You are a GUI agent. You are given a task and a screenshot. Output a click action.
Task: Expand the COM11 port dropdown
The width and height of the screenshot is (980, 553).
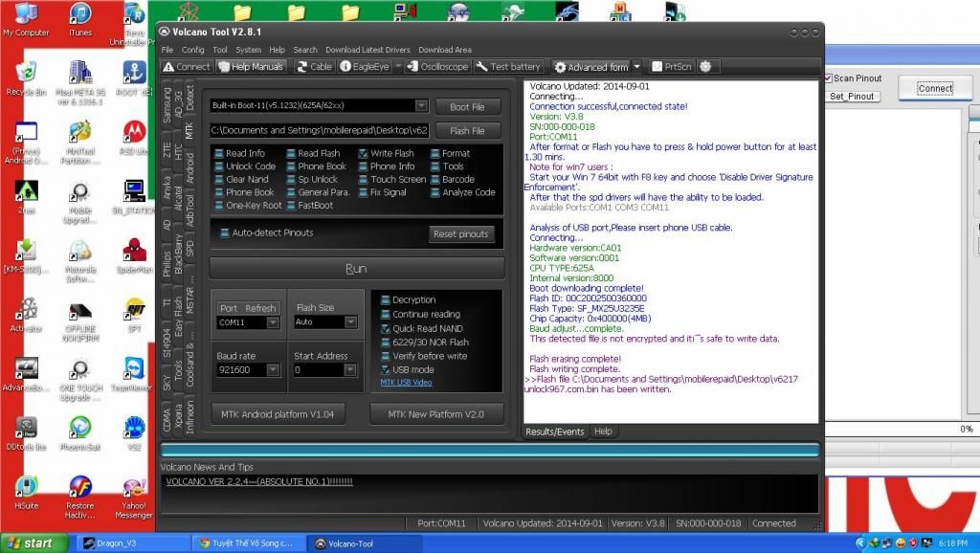click(x=273, y=322)
